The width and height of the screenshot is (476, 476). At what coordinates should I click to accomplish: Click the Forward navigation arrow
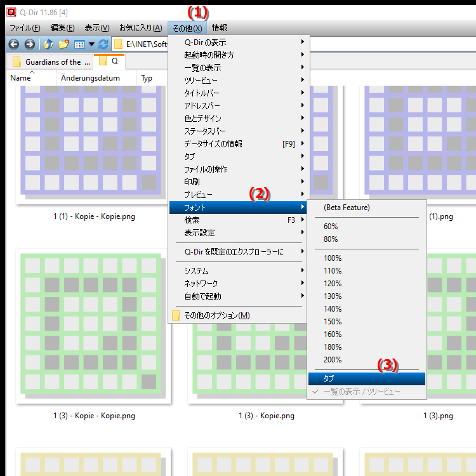point(29,44)
